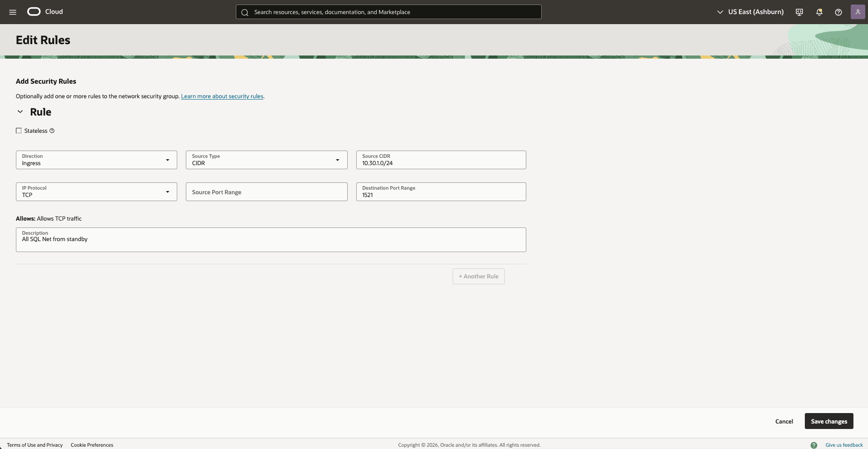868x449 pixels.
Task: Launch the Cloud Shell icon
Action: 799,12
